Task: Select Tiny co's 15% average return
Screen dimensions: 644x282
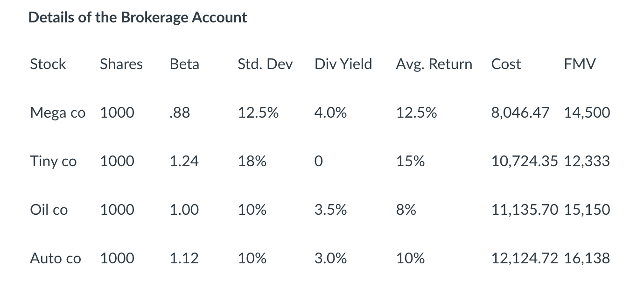Action: pos(410,162)
